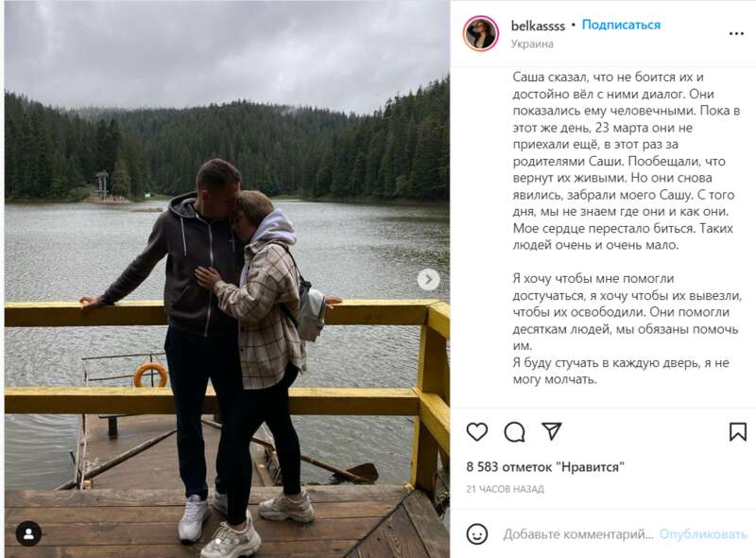This screenshot has height=558, width=756.
Task: Follow account via Подписаться
Action: [x=621, y=26]
